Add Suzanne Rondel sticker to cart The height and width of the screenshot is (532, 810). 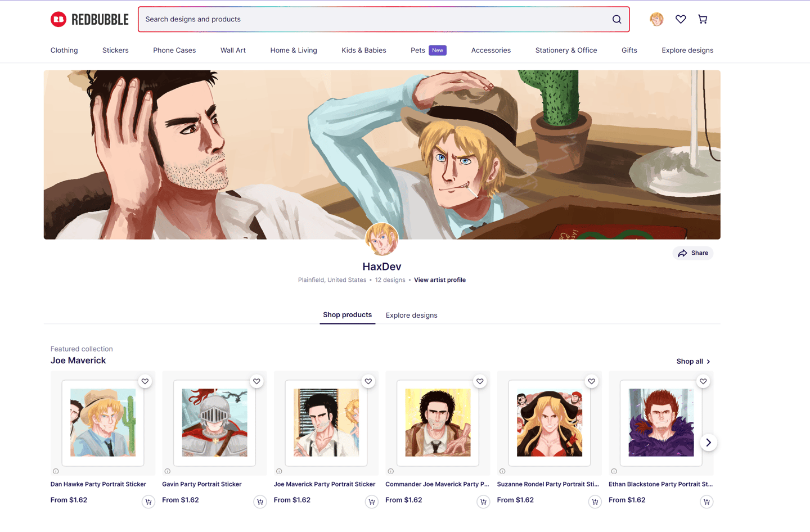point(595,502)
